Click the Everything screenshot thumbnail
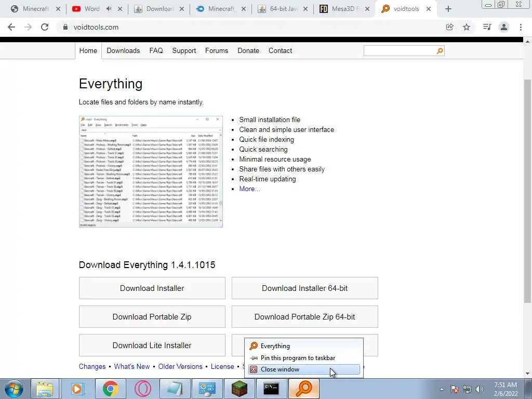Screen dimensions: 532x399 point(151,171)
